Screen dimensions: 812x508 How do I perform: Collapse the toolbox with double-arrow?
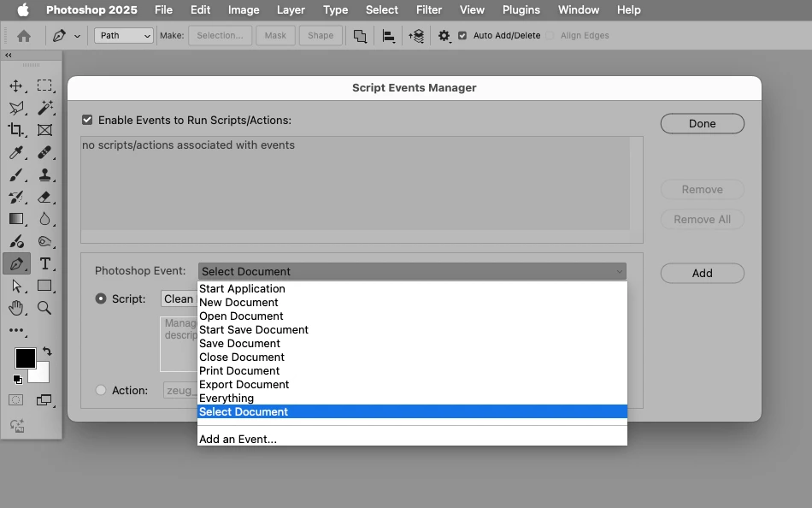pyautogui.click(x=9, y=55)
